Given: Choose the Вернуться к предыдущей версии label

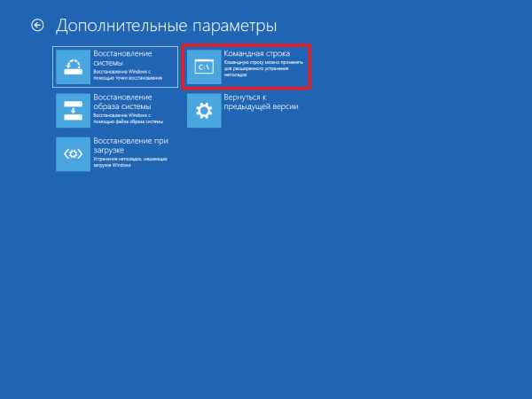Looking at the screenshot, I should point(261,102).
